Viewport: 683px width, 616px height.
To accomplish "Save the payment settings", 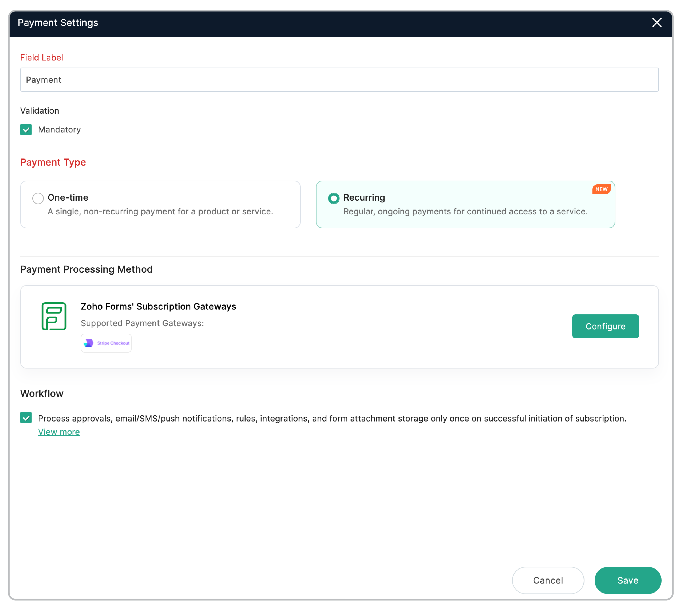I will pyautogui.click(x=628, y=580).
